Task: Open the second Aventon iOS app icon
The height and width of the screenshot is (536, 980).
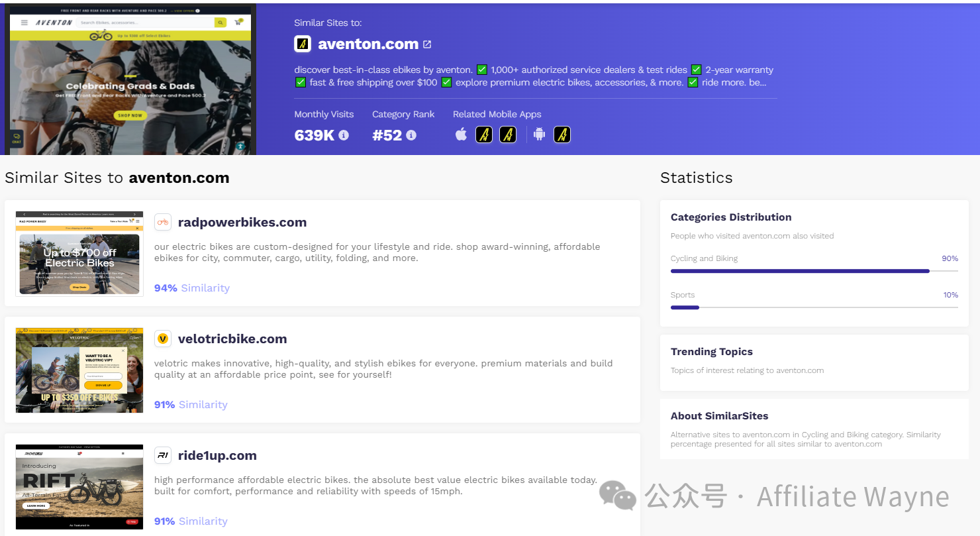Action: [508, 134]
